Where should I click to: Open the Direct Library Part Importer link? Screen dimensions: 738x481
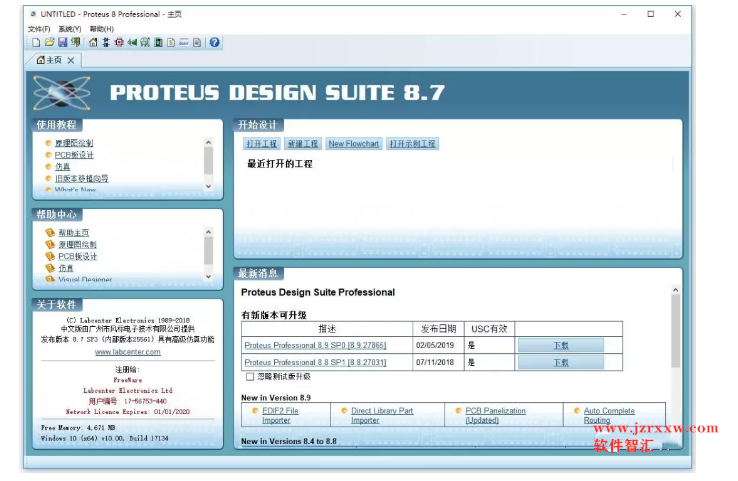pyautogui.click(x=382, y=415)
